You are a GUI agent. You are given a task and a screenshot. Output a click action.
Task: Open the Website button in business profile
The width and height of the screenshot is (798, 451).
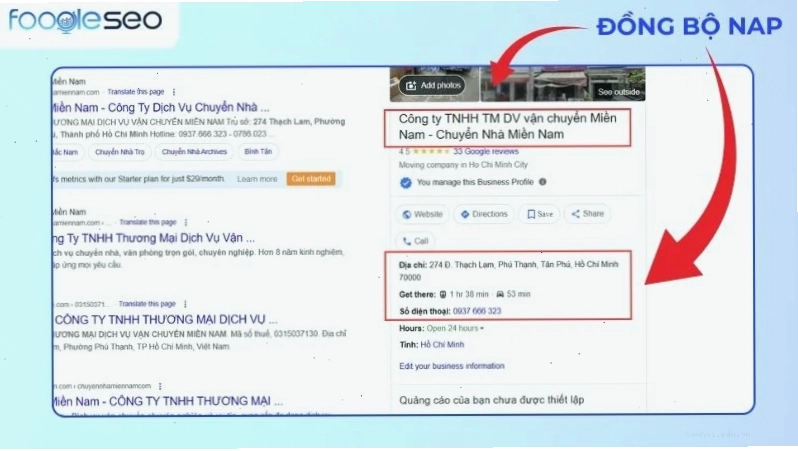coord(422,214)
